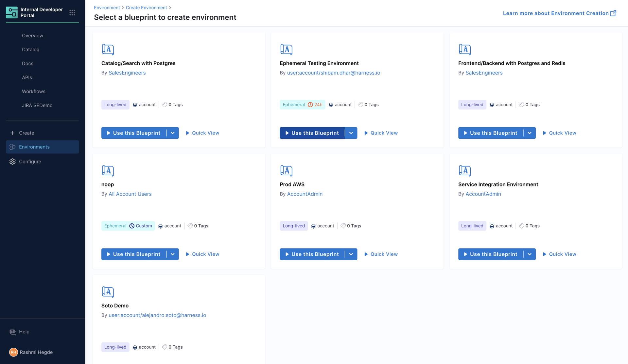Click the Soto Demo blueprint icon
Screen dimensions: 628x364
(108, 292)
